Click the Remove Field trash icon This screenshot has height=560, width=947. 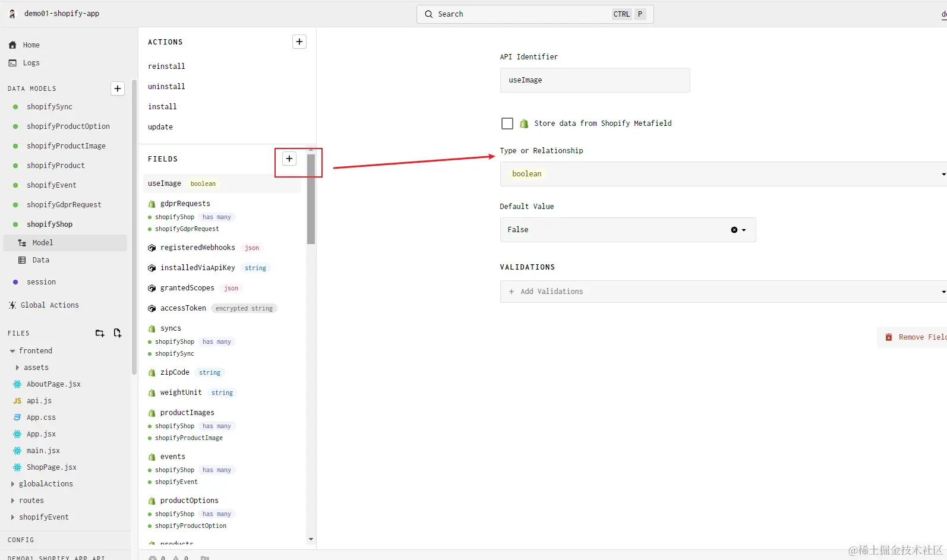pyautogui.click(x=889, y=337)
